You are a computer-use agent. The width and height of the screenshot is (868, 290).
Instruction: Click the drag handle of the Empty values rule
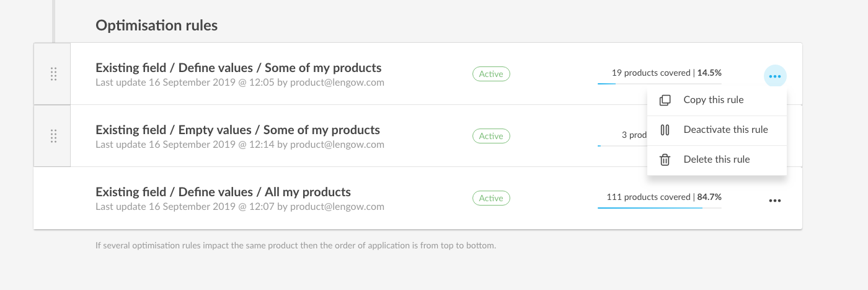[x=53, y=136]
